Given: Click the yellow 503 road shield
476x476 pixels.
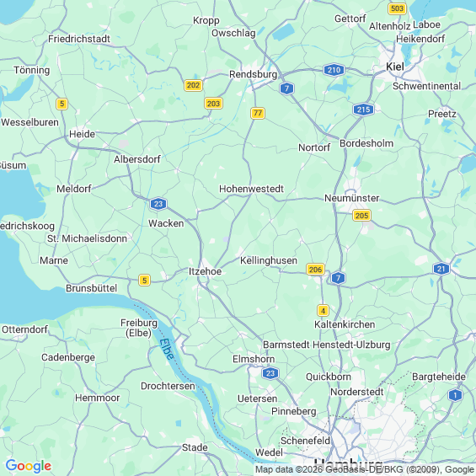Looking at the screenshot, I should [397, 8].
